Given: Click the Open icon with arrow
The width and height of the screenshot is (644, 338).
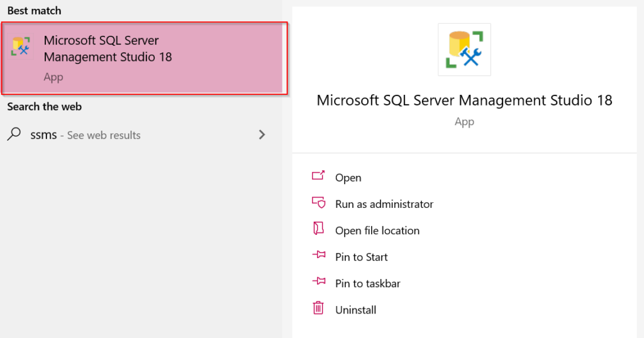Looking at the screenshot, I should (318, 176).
